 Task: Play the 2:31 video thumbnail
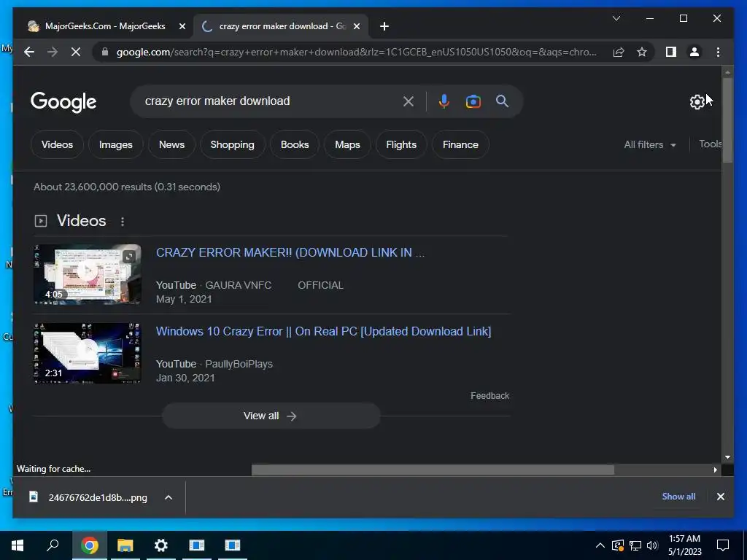pos(88,353)
